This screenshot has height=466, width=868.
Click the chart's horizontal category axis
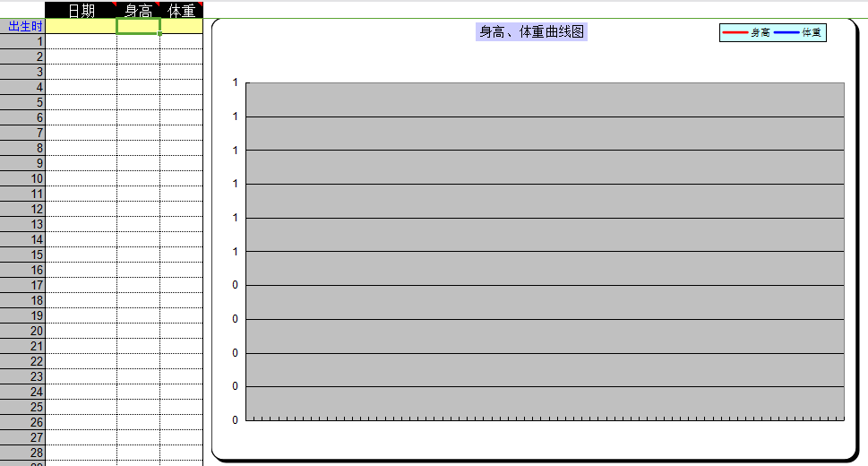tap(546, 420)
